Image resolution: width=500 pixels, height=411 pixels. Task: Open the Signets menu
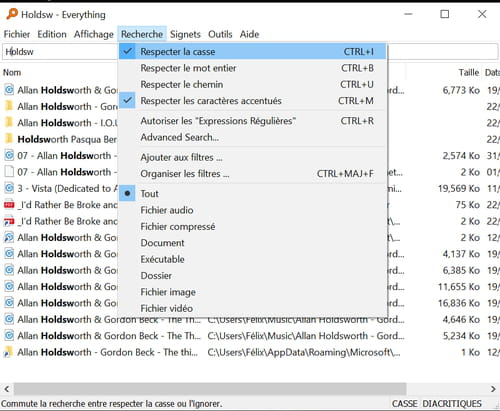pyautogui.click(x=185, y=34)
